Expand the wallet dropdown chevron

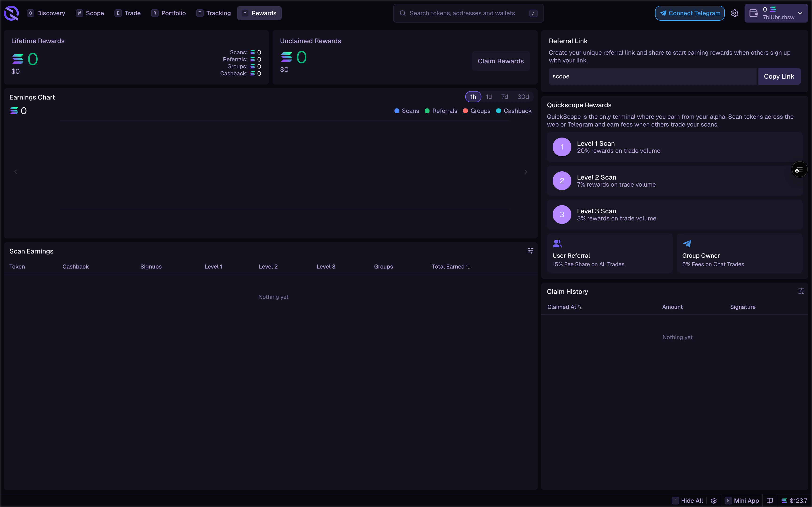tap(800, 13)
